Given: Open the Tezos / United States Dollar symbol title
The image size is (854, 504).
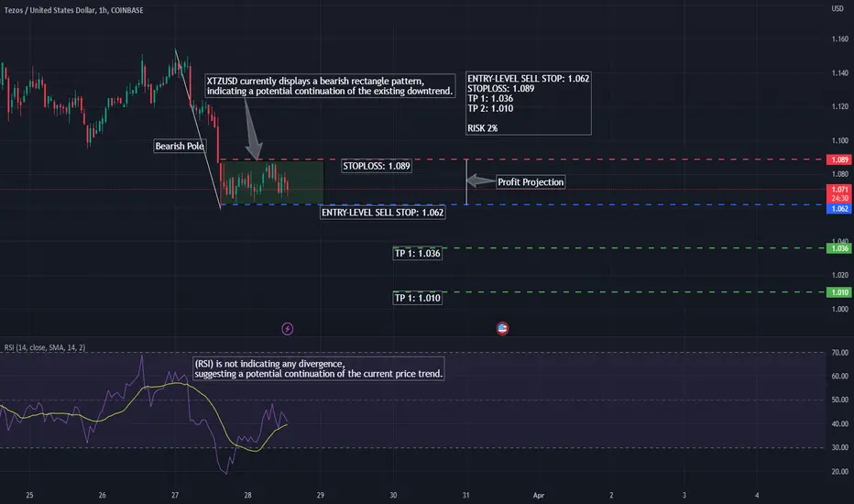Looking at the screenshot, I should pyautogui.click(x=74, y=10).
